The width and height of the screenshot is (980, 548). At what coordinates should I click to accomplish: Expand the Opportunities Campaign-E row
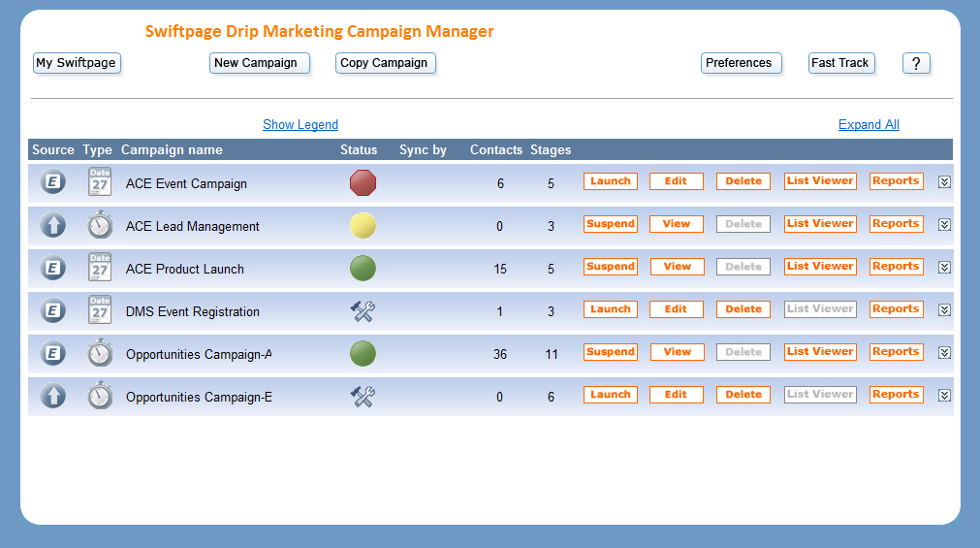point(944,396)
